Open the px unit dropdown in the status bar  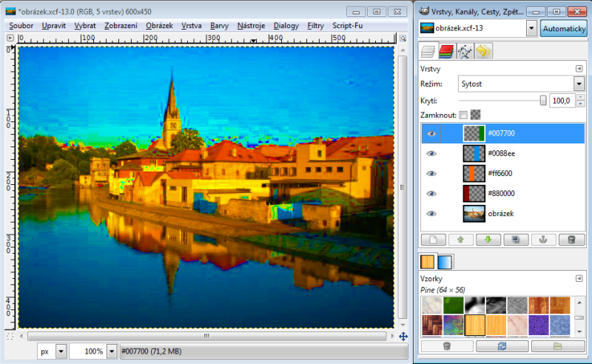(61, 351)
